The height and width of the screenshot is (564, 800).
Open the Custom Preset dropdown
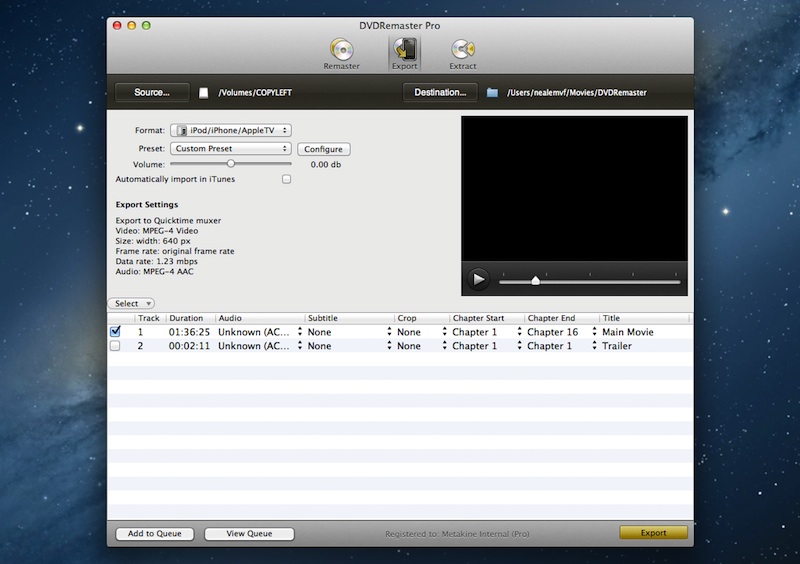230,149
